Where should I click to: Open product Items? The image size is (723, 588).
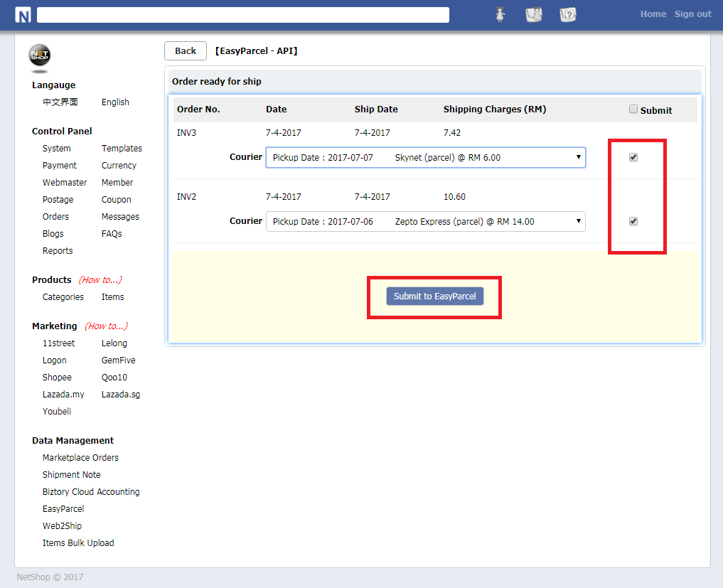click(112, 296)
